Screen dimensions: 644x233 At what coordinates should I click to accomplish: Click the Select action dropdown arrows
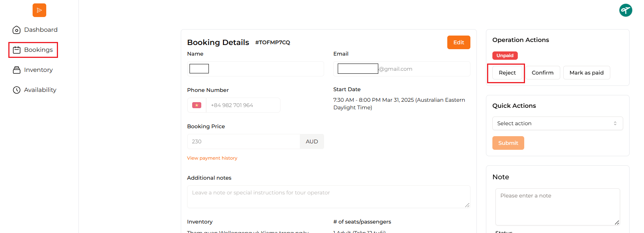point(615,123)
